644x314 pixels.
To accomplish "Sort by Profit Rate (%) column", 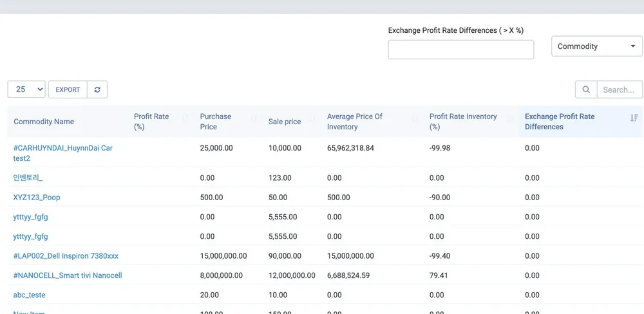I will point(160,122).
